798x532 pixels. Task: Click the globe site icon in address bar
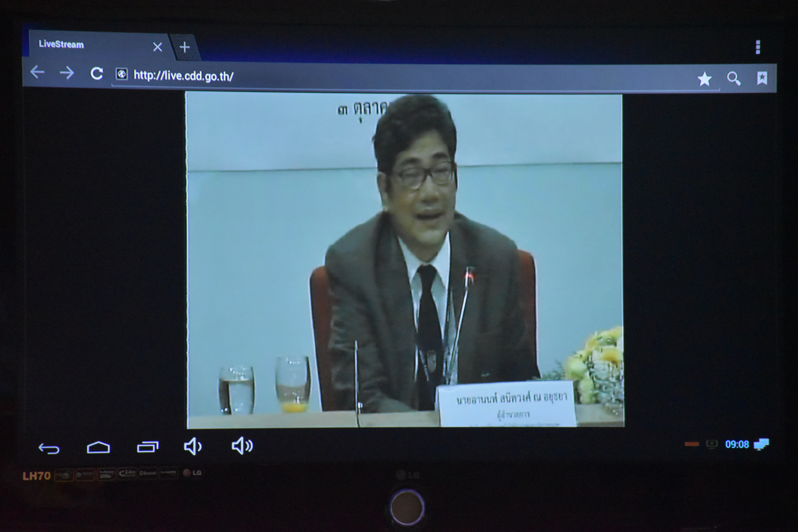tap(122, 74)
